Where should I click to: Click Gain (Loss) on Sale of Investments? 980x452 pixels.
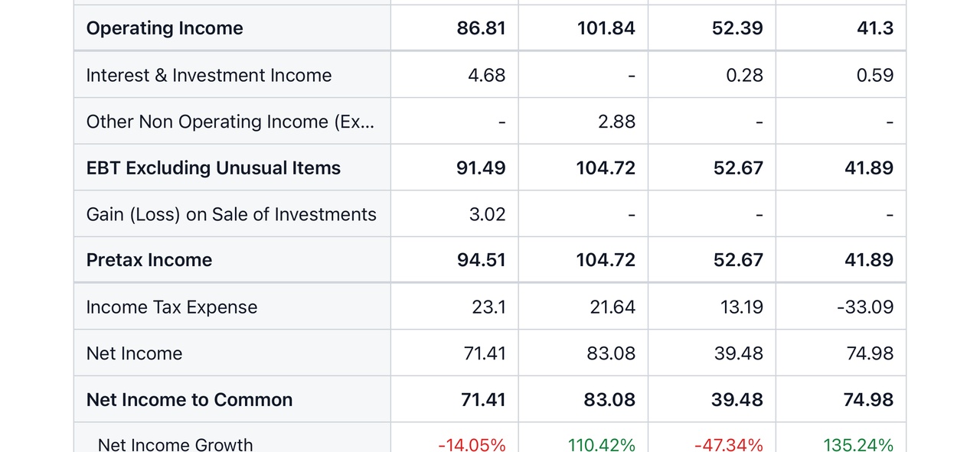click(231, 214)
